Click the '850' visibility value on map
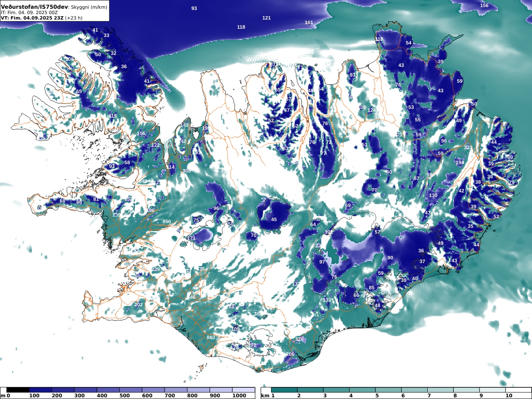The image size is (532, 399). [x=167, y=222]
